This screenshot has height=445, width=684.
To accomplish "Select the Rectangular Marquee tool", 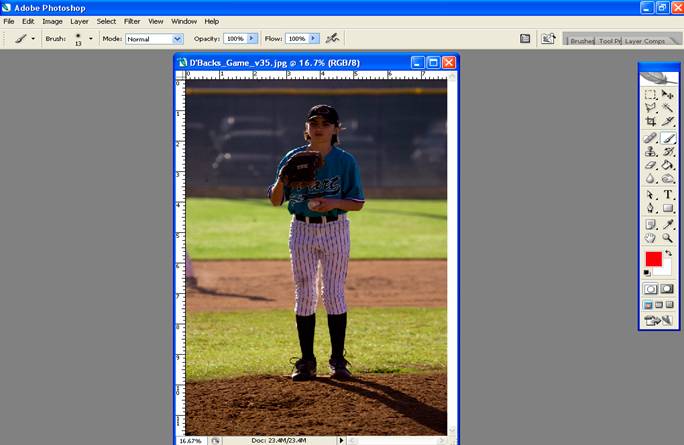I will click(x=650, y=95).
